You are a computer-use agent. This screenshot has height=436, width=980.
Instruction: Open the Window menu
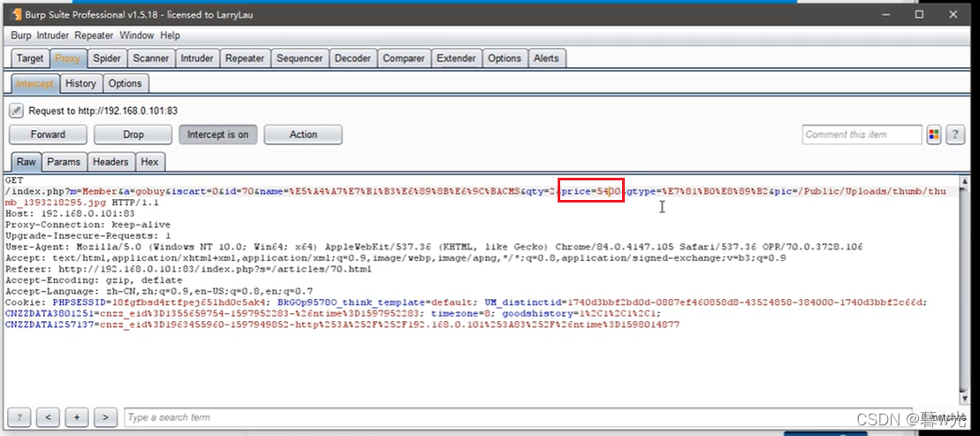coord(137,35)
